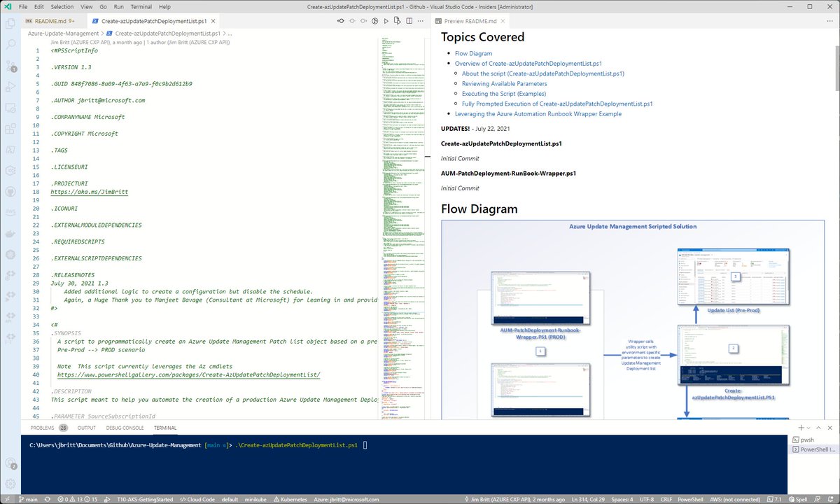
Task: Open errors and warnings count in status bar
Action: click(x=77, y=499)
